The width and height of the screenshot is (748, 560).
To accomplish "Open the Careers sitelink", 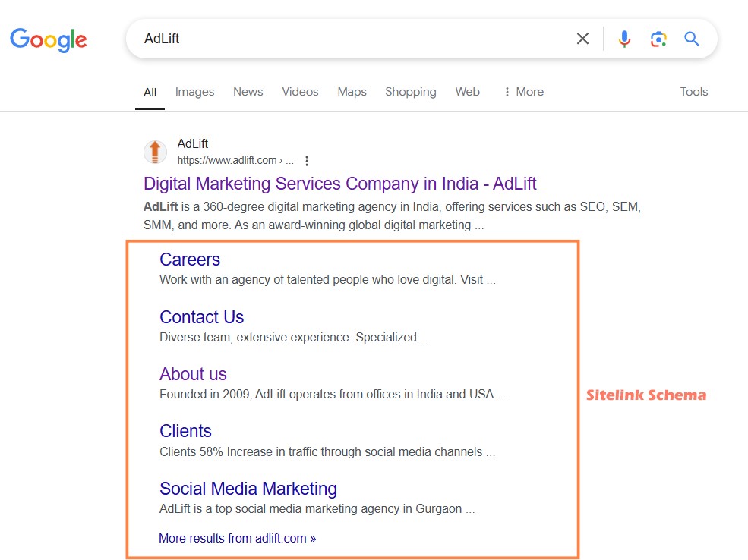I will click(x=190, y=260).
